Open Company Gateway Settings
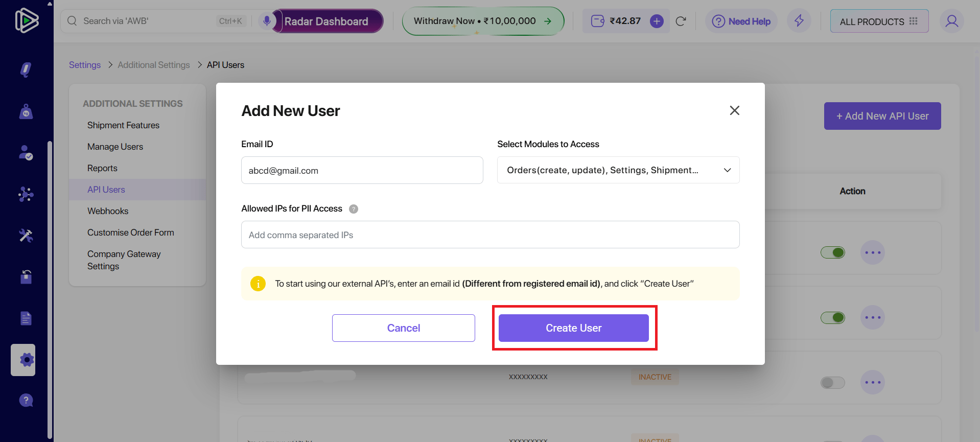The image size is (980, 442). tap(124, 260)
